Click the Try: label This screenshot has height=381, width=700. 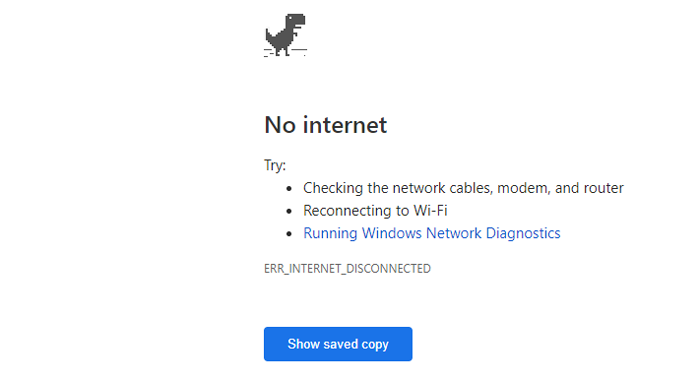275,165
